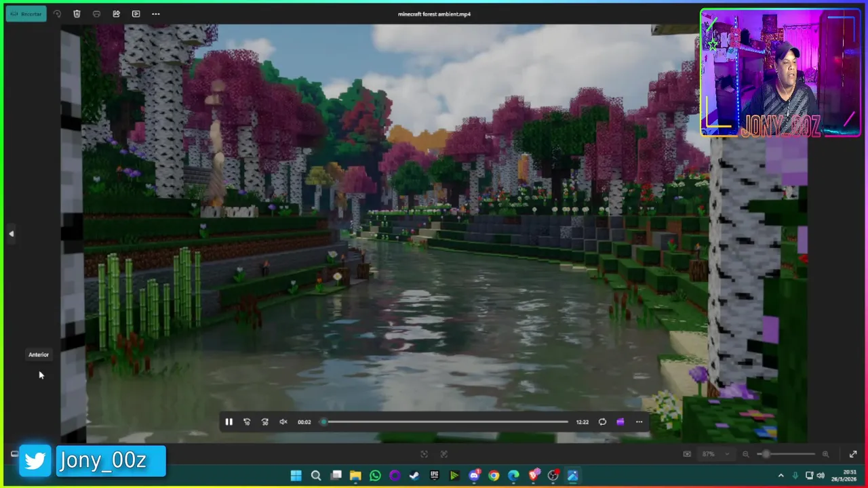Skip backward 10 seconds

(x=247, y=422)
